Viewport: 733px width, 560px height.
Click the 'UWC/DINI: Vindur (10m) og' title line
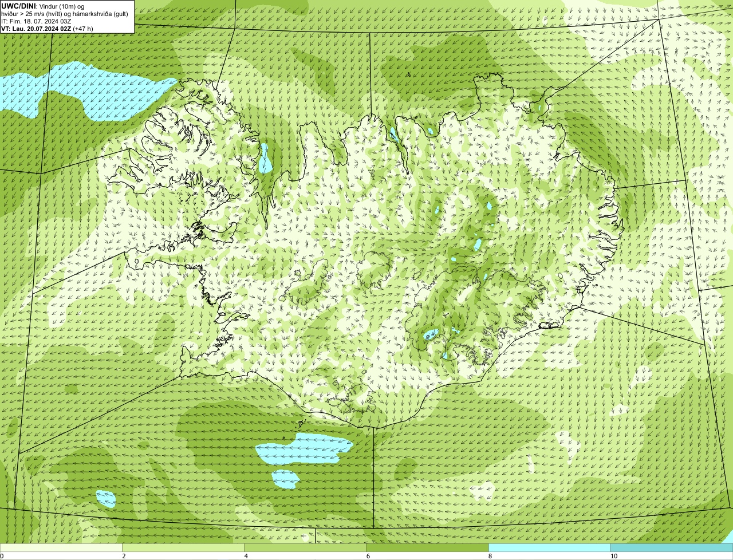point(43,6)
